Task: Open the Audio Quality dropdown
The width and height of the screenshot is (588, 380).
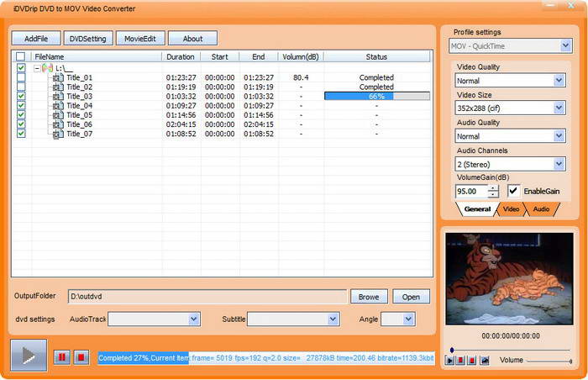Action: pos(559,136)
